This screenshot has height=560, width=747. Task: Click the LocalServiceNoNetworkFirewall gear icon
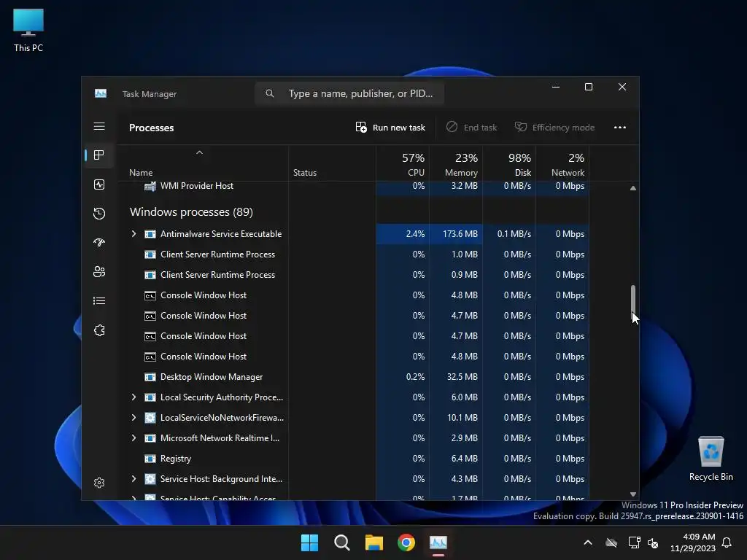(x=150, y=418)
